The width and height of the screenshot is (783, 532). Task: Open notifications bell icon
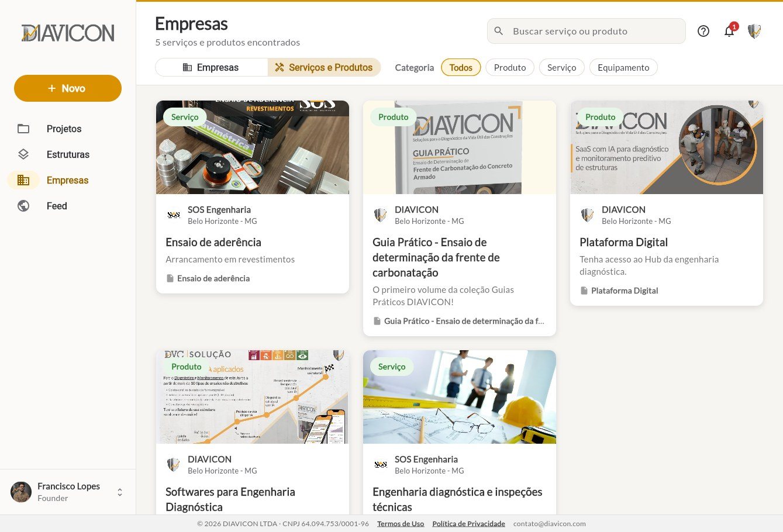tap(729, 31)
